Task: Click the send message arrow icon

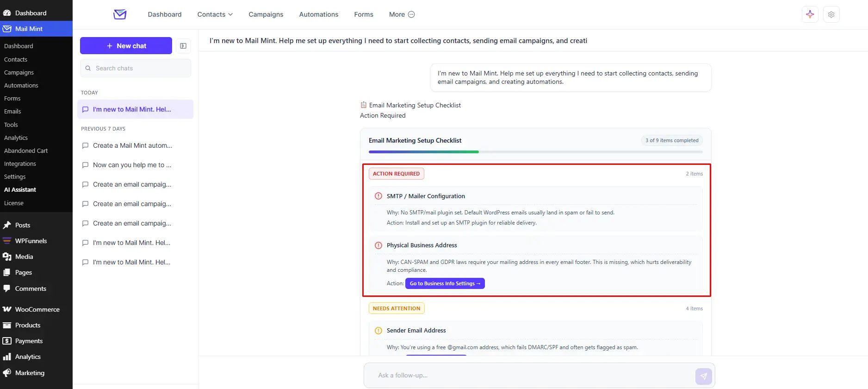Action: 703,376
